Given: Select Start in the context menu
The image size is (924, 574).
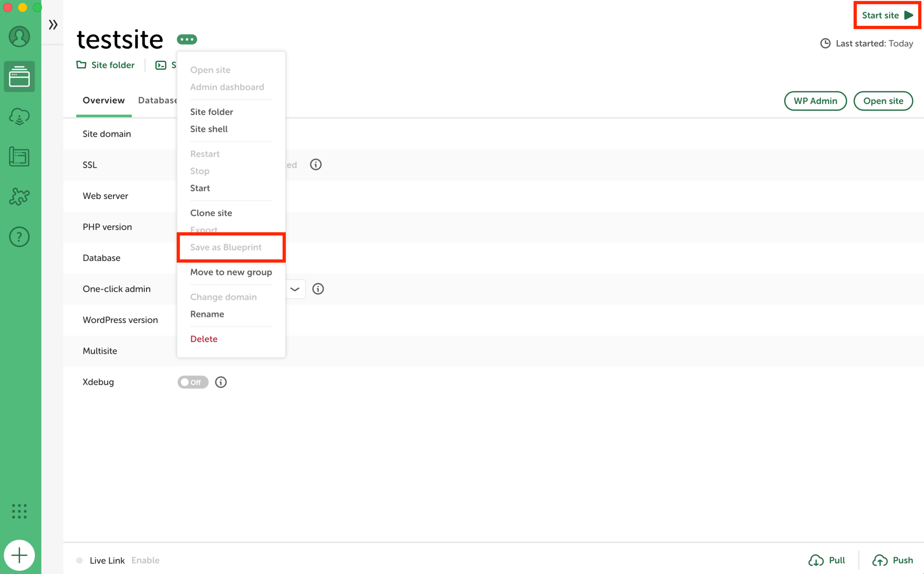Looking at the screenshot, I should point(200,188).
